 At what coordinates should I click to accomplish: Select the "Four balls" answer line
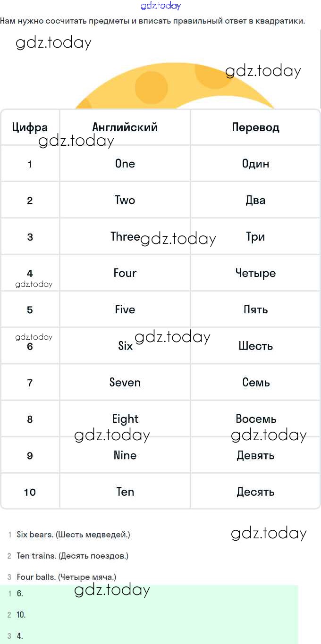point(66,577)
